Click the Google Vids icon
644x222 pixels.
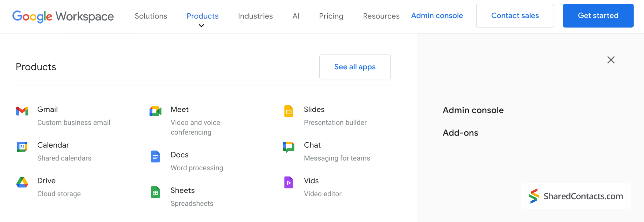click(289, 182)
